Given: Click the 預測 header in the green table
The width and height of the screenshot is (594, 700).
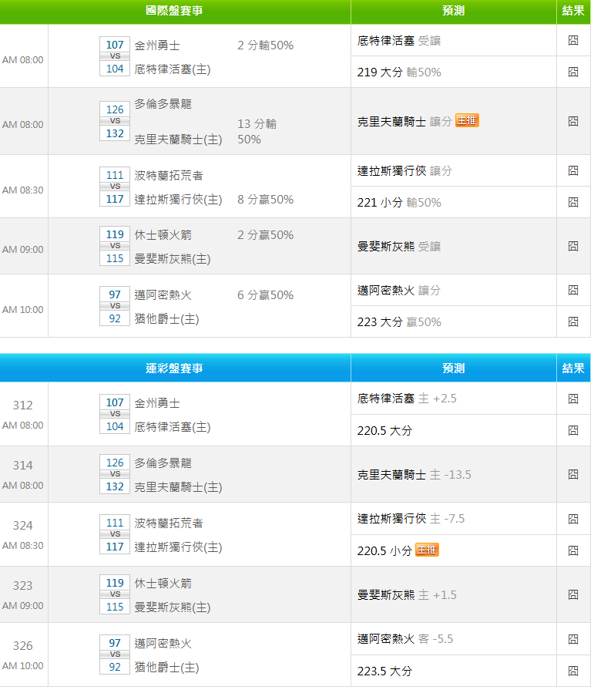Looking at the screenshot, I should tap(454, 11).
